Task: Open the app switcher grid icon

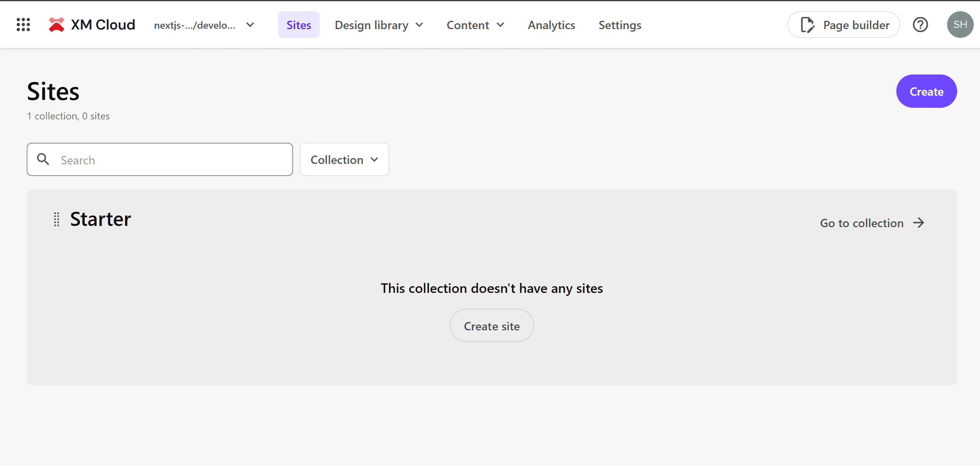Action: click(23, 25)
